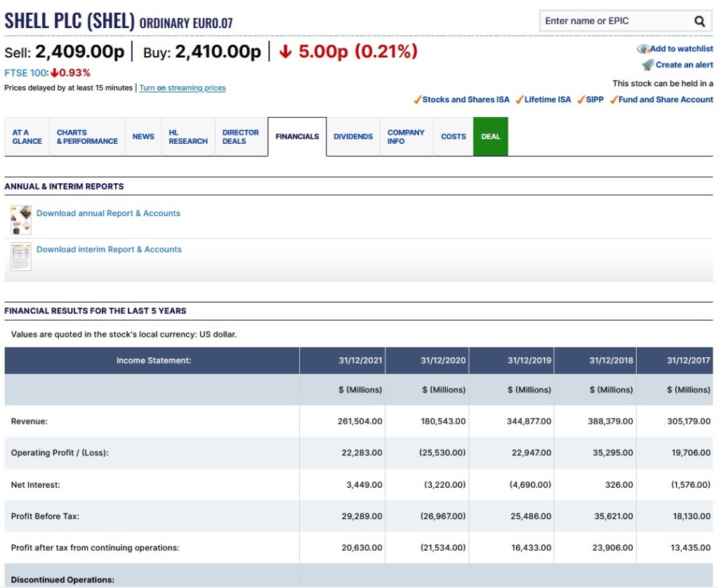Click the watchlist eye icon
Viewport: 719px width, 588px height.
click(x=642, y=49)
